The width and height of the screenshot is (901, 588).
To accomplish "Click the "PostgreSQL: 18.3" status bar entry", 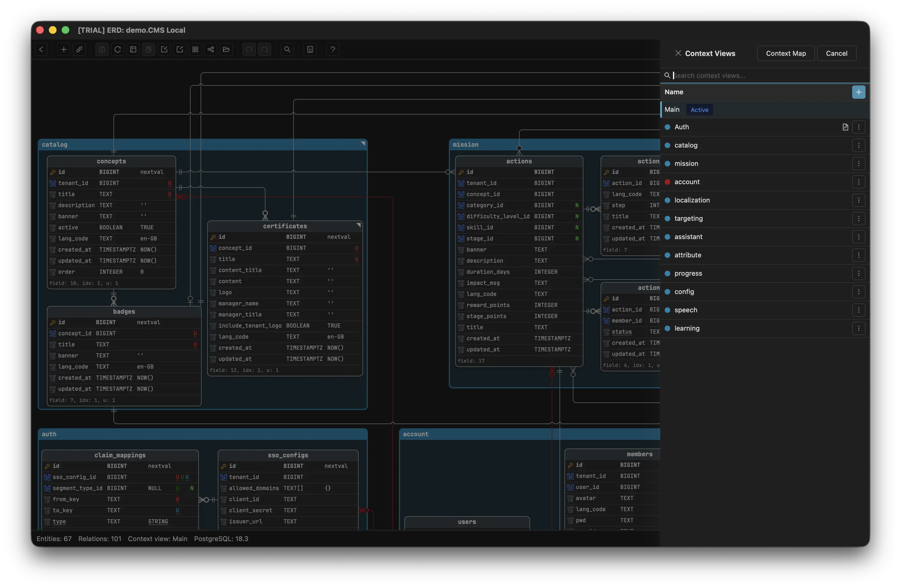I will [x=221, y=539].
